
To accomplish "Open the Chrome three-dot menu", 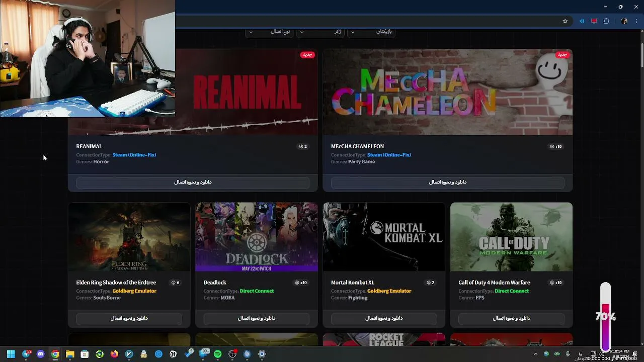I will [x=636, y=21].
